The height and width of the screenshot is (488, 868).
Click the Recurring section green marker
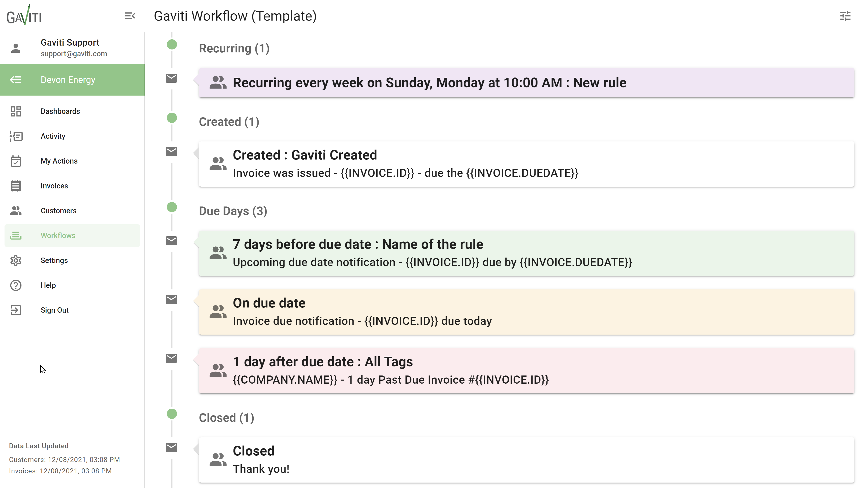tap(172, 45)
